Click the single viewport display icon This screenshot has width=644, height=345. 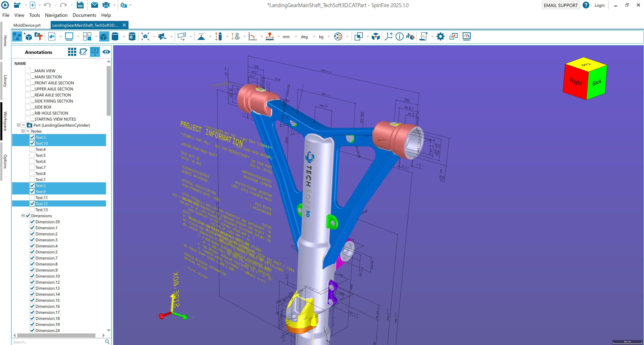click(69, 37)
